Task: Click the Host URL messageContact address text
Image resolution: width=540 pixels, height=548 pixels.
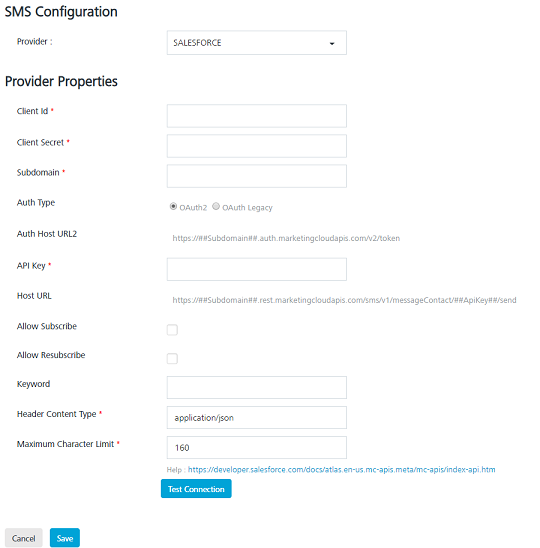Action: point(344,300)
